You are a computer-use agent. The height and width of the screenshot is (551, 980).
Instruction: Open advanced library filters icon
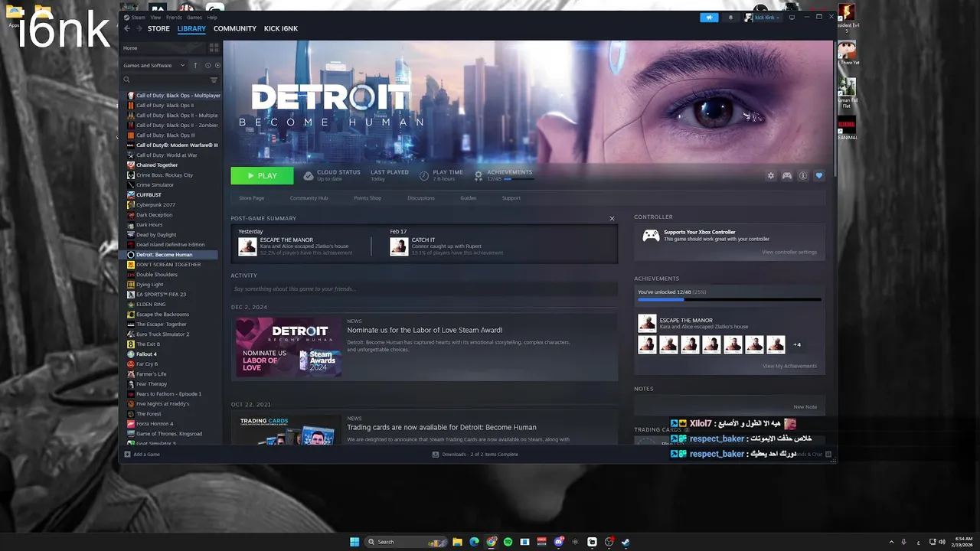click(214, 80)
